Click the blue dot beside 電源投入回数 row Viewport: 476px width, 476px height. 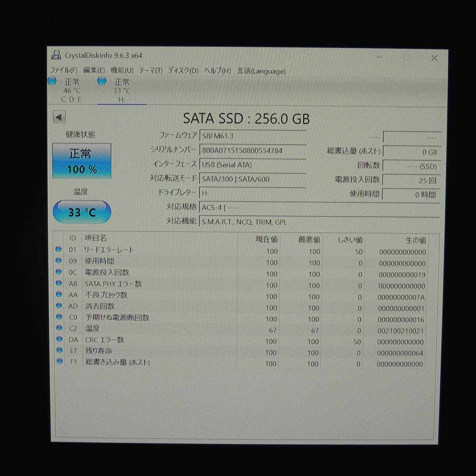[59, 273]
